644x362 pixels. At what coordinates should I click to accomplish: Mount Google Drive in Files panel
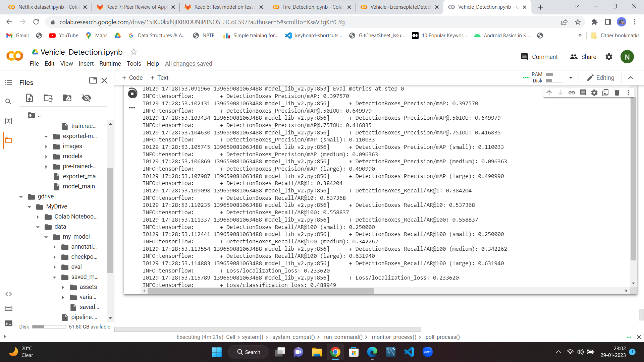(67, 98)
